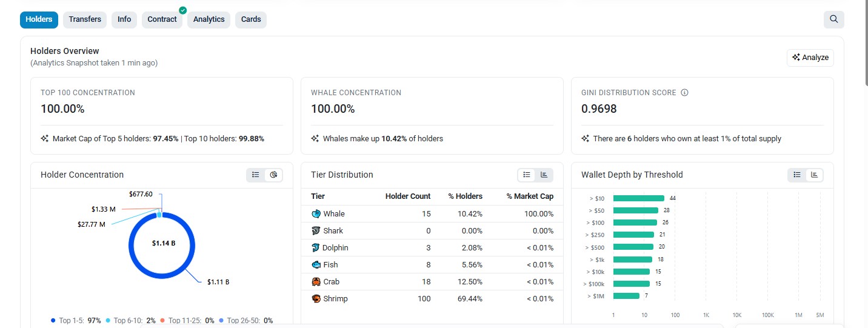Click Whale holder percentage 10.42% cell
The height and width of the screenshot is (328, 868).
470,213
